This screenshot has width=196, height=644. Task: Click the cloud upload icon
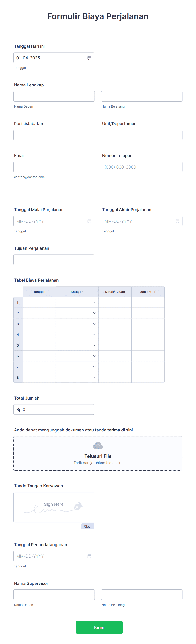pyautogui.click(x=98, y=446)
